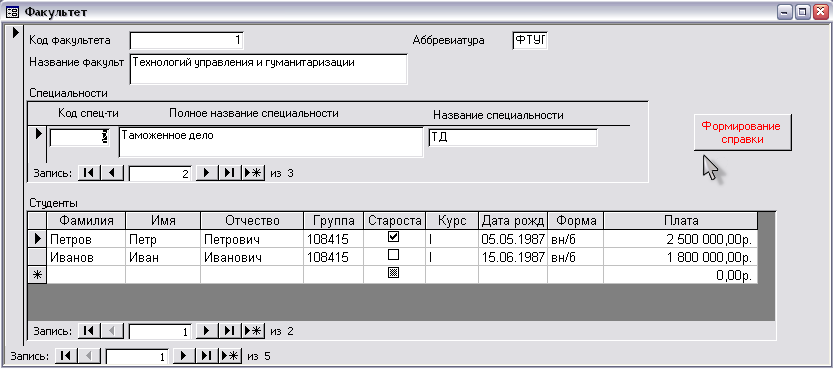Click the Петрович patronymic cell
The height and width of the screenshot is (369, 833).
[x=252, y=239]
